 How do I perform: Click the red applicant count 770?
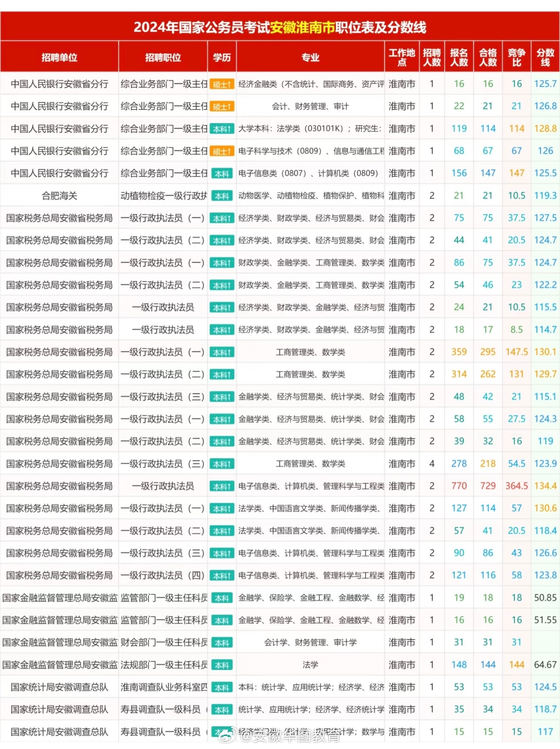[459, 486]
